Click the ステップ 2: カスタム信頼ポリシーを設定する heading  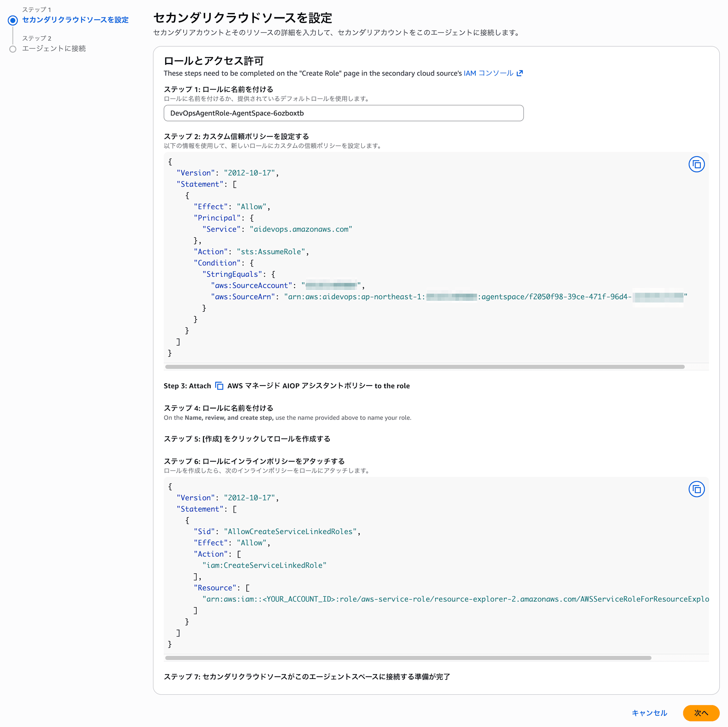coord(236,137)
